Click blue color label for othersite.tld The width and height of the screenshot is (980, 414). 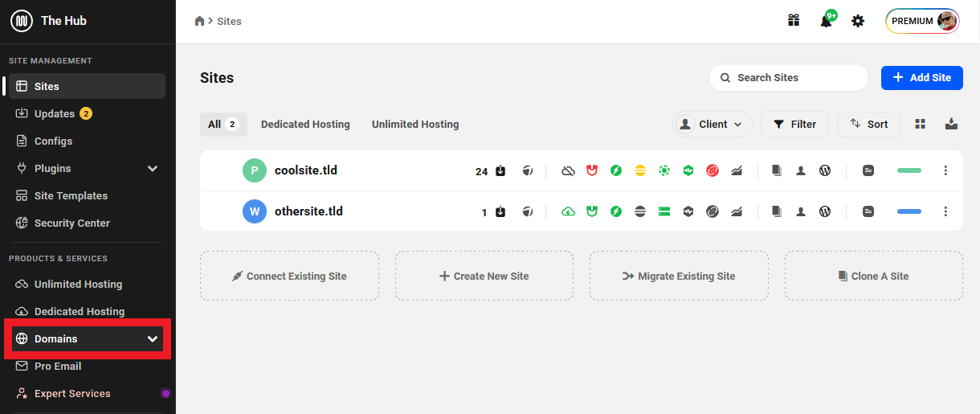click(909, 211)
